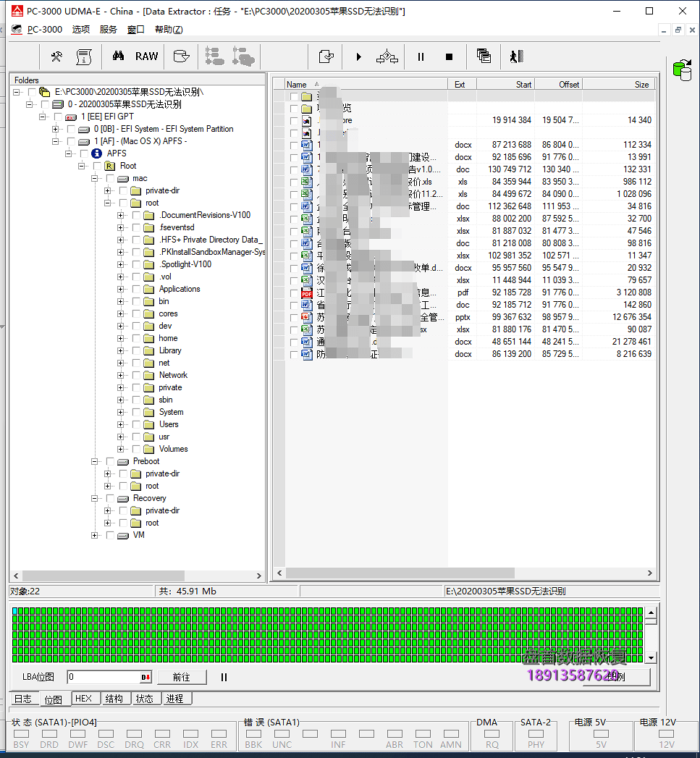Click the Excel icon of the 986 112 xls file
The image size is (700, 758).
click(306, 182)
